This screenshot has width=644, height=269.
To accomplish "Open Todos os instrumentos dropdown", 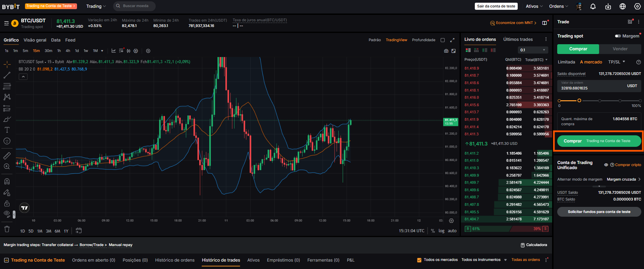I will coord(484,260).
